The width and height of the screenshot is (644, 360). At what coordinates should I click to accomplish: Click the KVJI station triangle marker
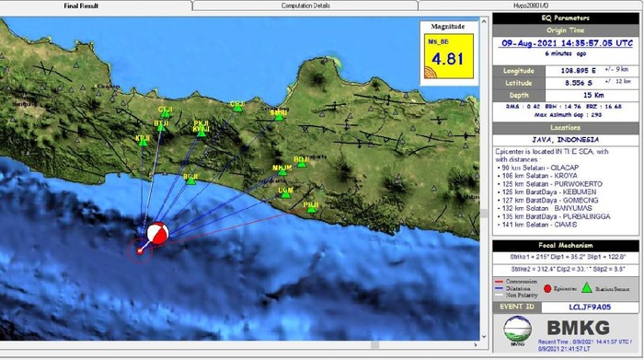(x=201, y=134)
